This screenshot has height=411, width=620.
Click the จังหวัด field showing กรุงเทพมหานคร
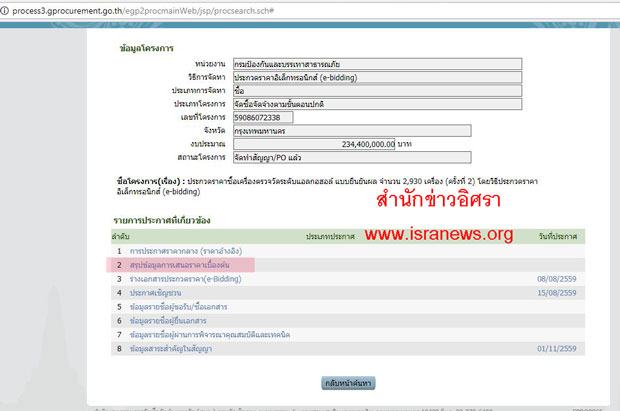(350, 130)
